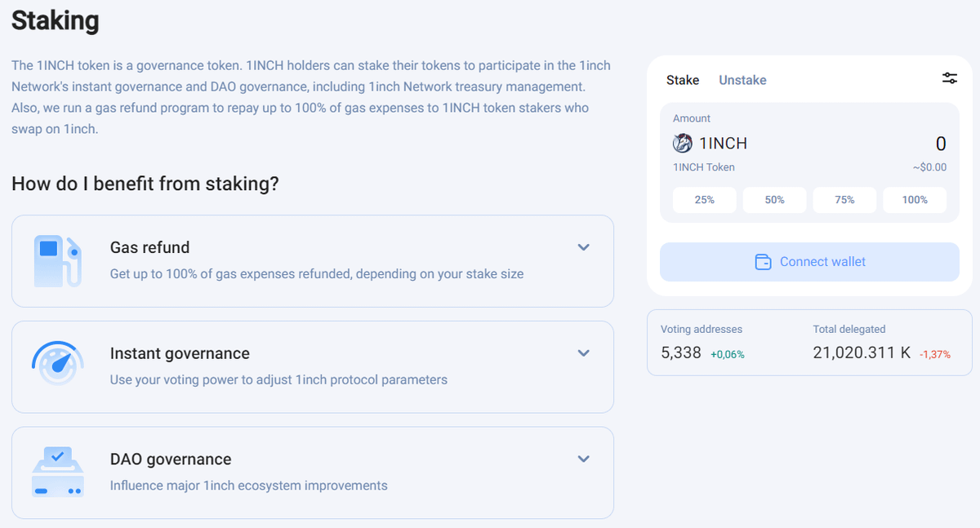
Task: Switch to the Stake tab
Action: click(x=683, y=80)
